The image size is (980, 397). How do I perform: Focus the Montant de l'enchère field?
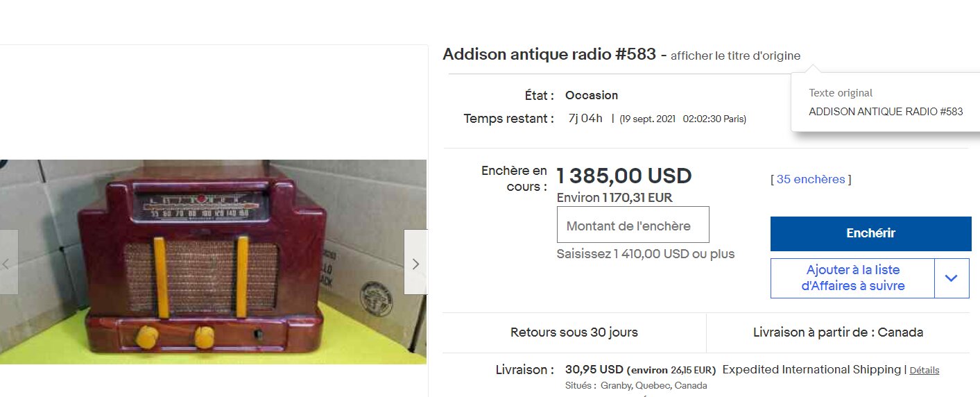633,225
